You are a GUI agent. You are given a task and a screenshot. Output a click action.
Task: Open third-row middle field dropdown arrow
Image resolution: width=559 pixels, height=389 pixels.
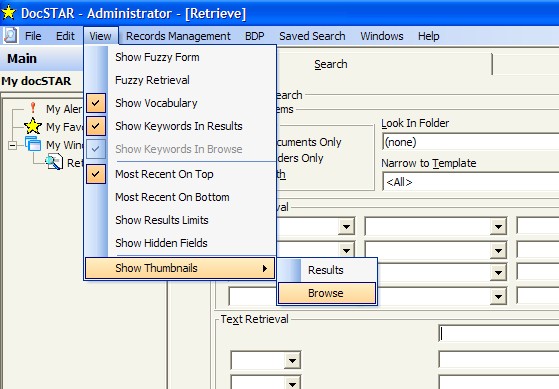pyautogui.click(x=498, y=273)
